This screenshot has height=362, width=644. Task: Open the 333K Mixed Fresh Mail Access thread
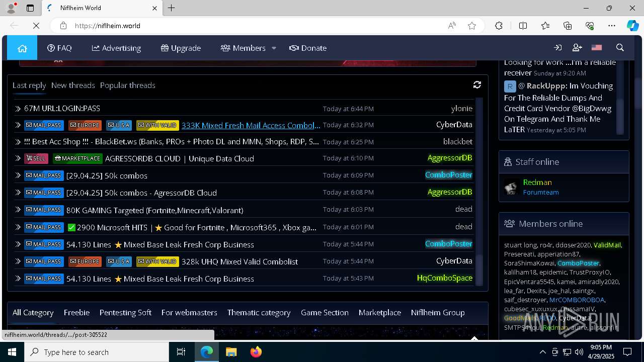(x=251, y=125)
